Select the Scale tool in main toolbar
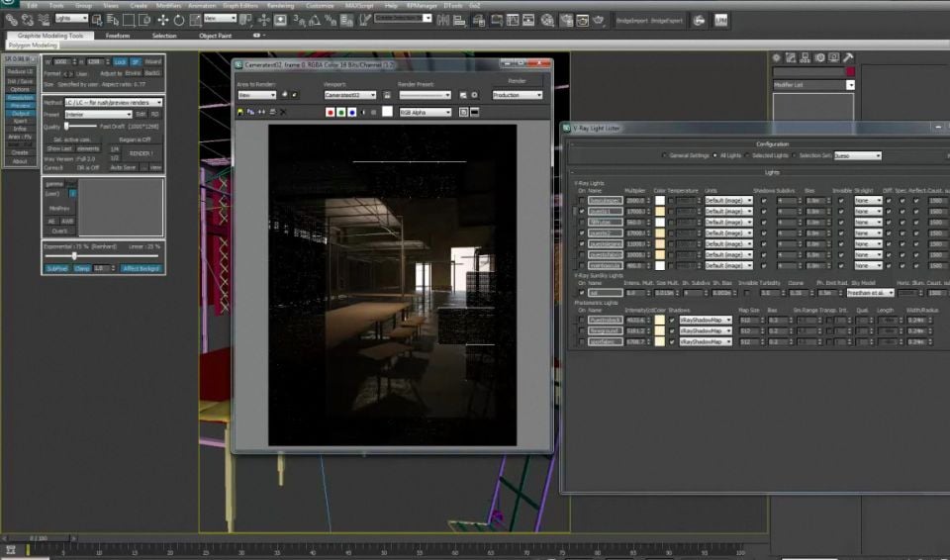The height and width of the screenshot is (560, 950). 195,20
